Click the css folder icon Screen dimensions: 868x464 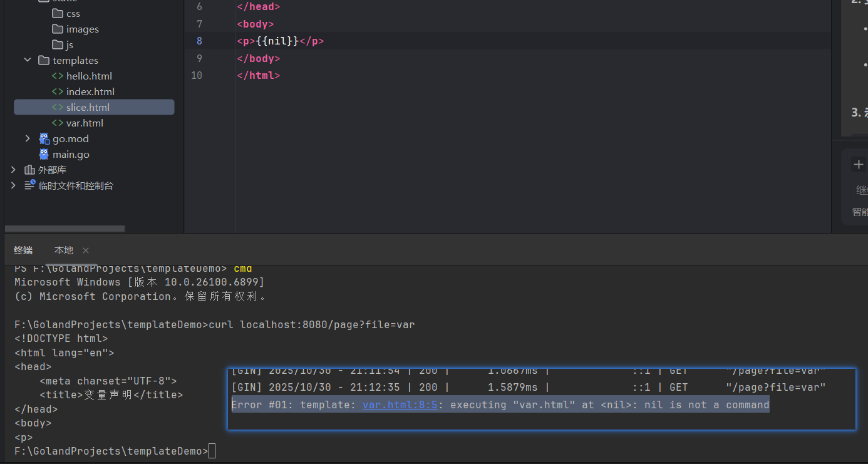click(57, 13)
